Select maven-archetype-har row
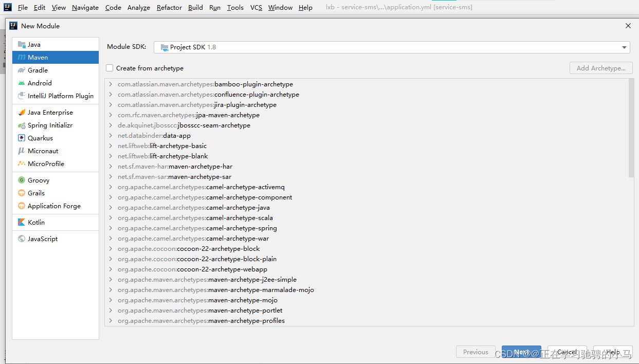This screenshot has width=639, height=364. click(367, 166)
